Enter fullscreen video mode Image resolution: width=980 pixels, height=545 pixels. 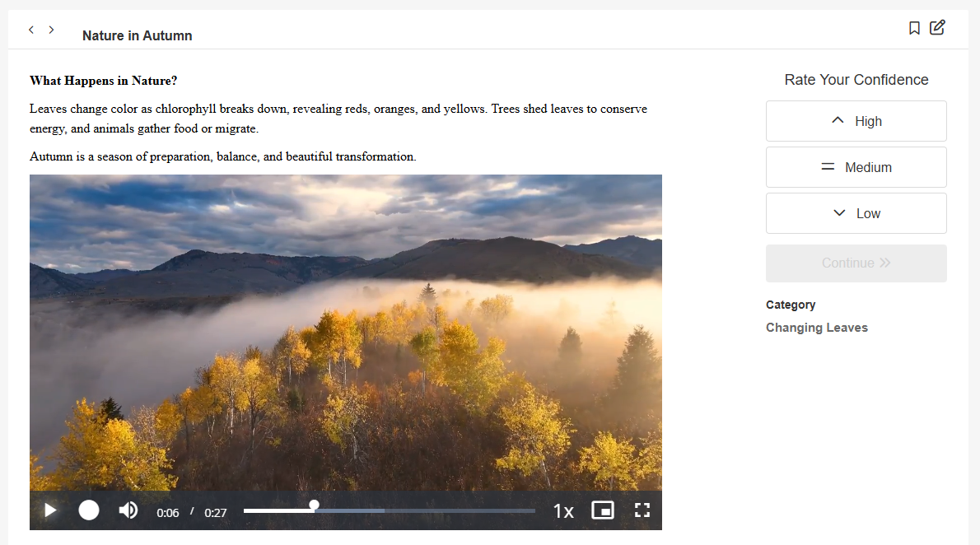[x=642, y=510]
